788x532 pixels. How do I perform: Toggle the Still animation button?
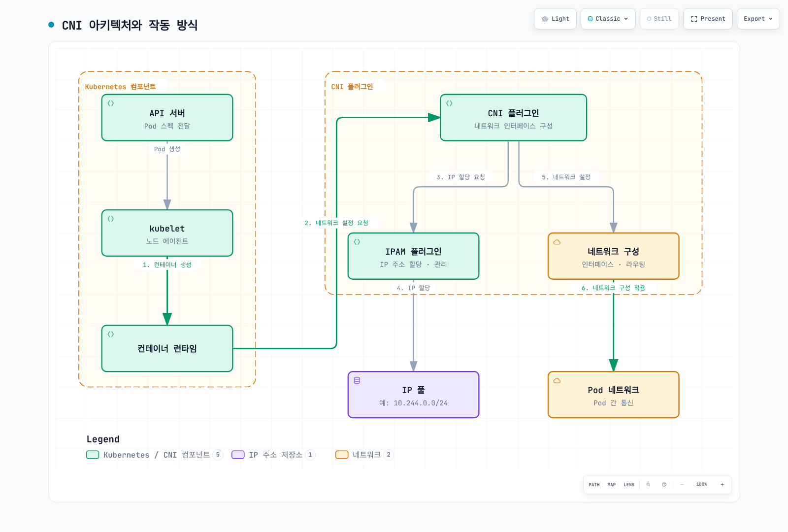[x=659, y=19]
